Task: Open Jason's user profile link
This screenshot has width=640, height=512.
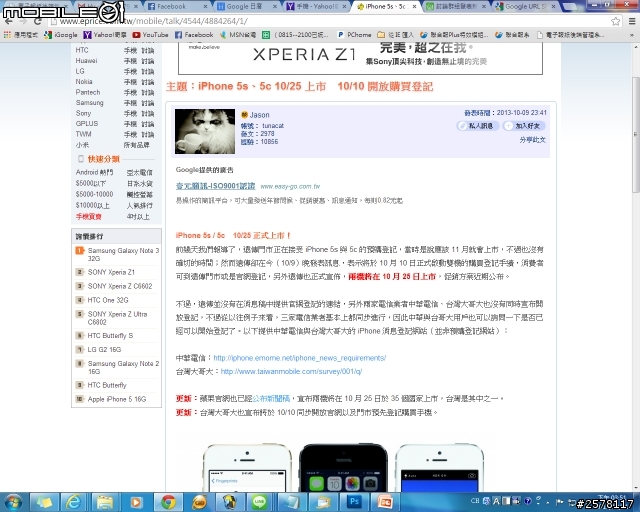Action: pyautogui.click(x=259, y=115)
